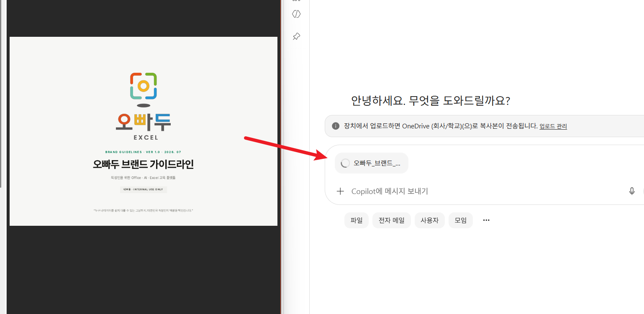The width and height of the screenshot is (644, 314).
Task: Open the three-dots more options button
Action: tap(486, 220)
